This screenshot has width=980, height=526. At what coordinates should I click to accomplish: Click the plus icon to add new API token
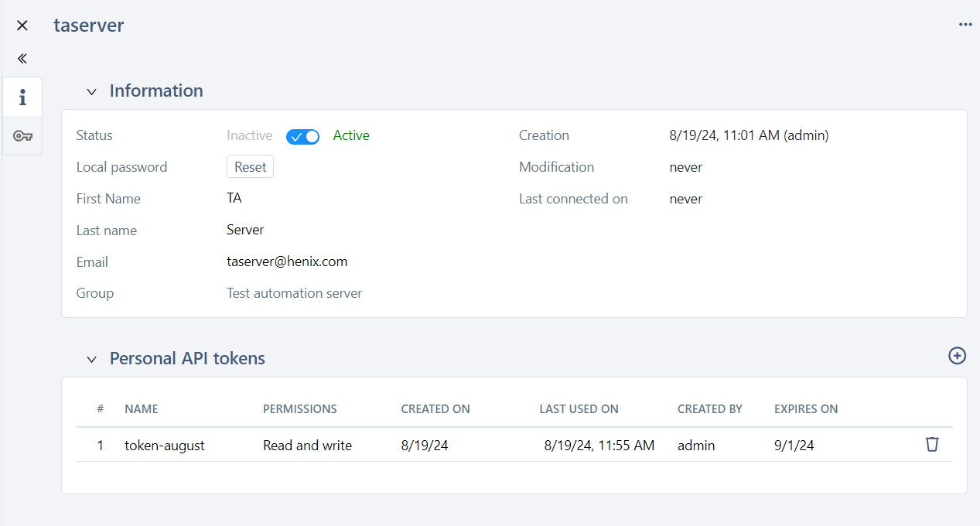click(957, 356)
